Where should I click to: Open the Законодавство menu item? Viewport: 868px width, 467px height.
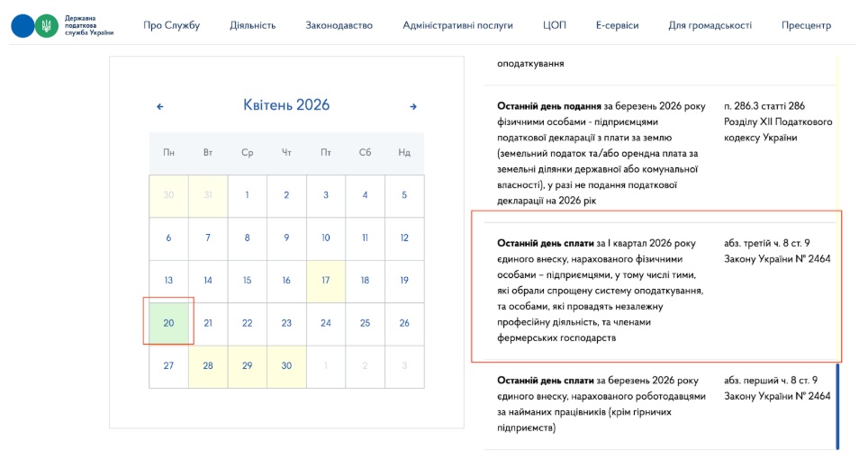click(339, 25)
